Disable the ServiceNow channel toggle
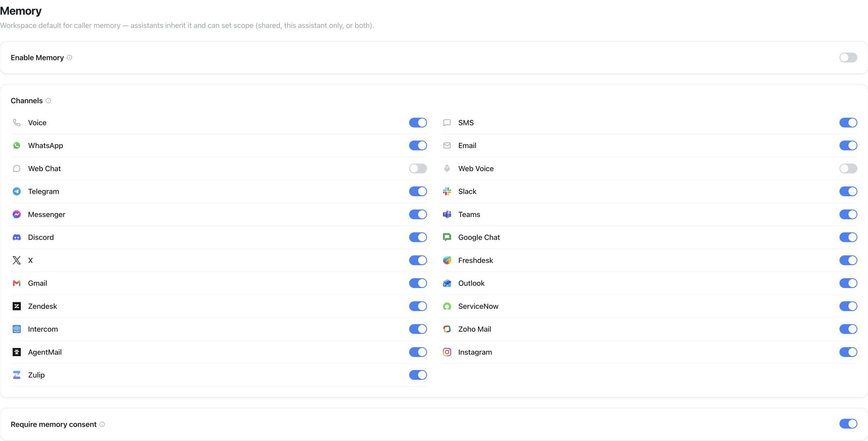Viewport: 868px width, 441px height. [848, 306]
